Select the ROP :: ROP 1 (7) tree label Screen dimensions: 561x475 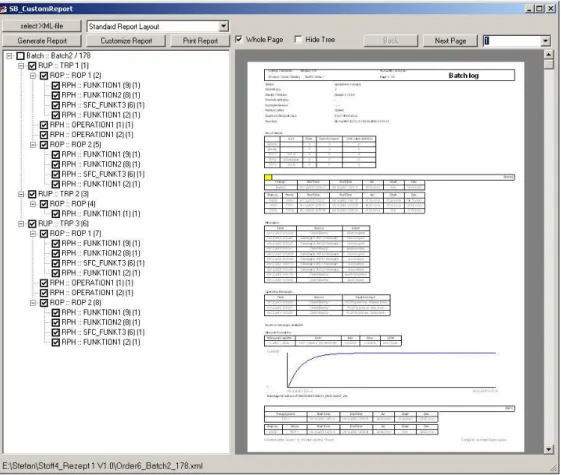[75, 234]
